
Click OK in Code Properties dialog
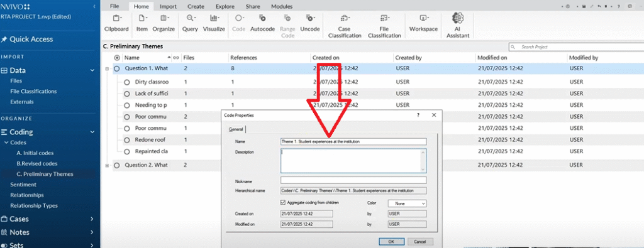391,242
